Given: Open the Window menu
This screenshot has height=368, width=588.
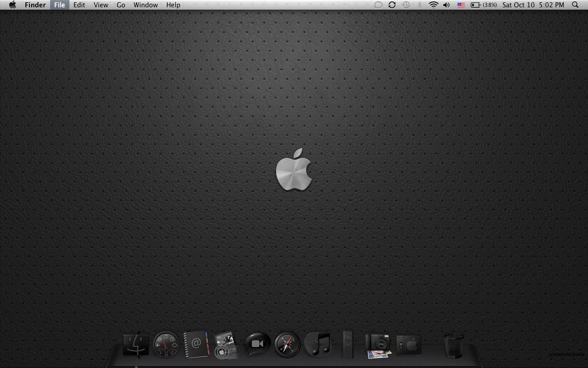Looking at the screenshot, I should [146, 5].
